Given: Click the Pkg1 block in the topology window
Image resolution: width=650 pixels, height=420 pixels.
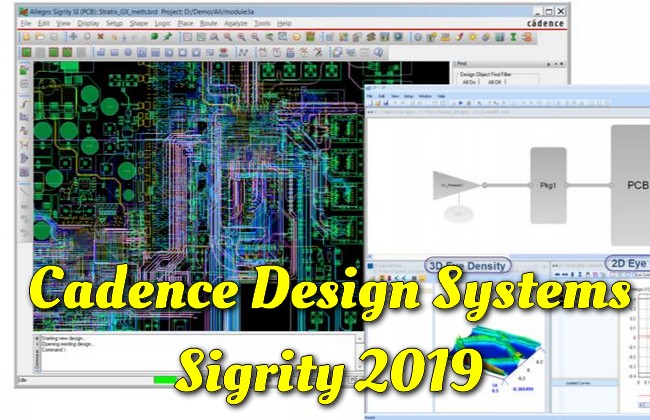Looking at the screenshot, I should [x=548, y=185].
